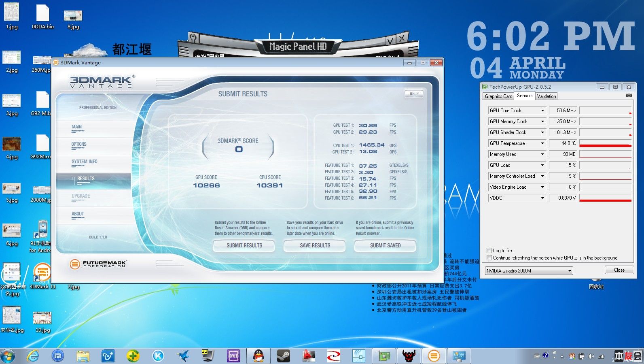Expand the GPU Load sensor dropdown
This screenshot has height=364, width=644.
542,165
